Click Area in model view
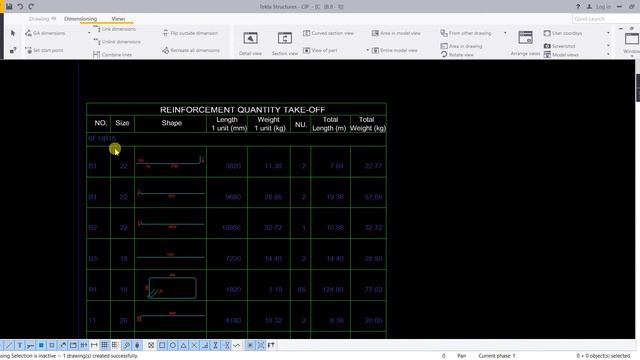640x360 pixels. pyautogui.click(x=396, y=33)
